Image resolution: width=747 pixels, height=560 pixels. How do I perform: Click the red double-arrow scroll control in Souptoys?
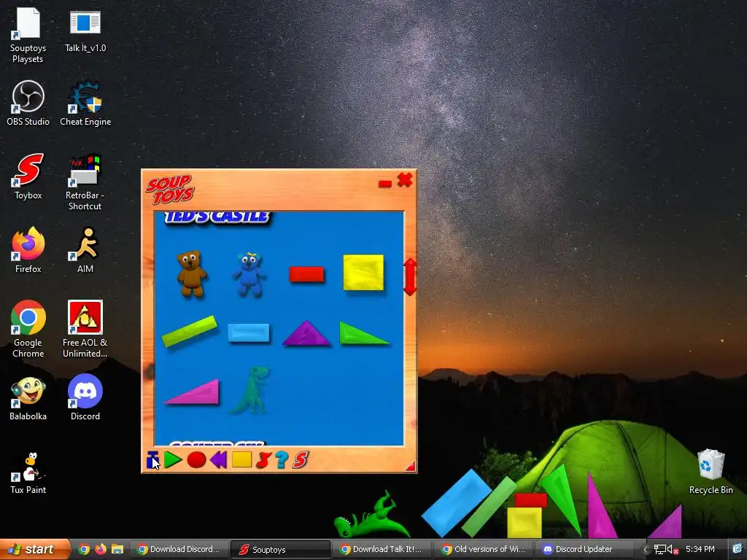point(410,277)
